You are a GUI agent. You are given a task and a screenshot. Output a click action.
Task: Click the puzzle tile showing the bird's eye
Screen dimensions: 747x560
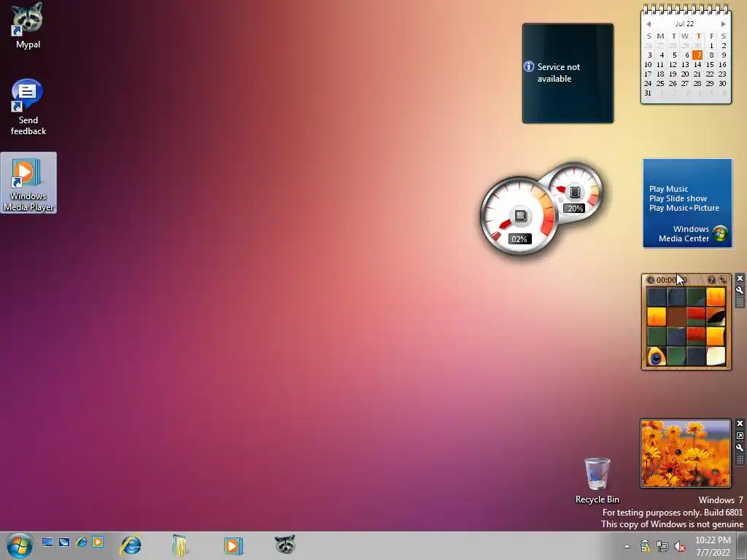657,356
